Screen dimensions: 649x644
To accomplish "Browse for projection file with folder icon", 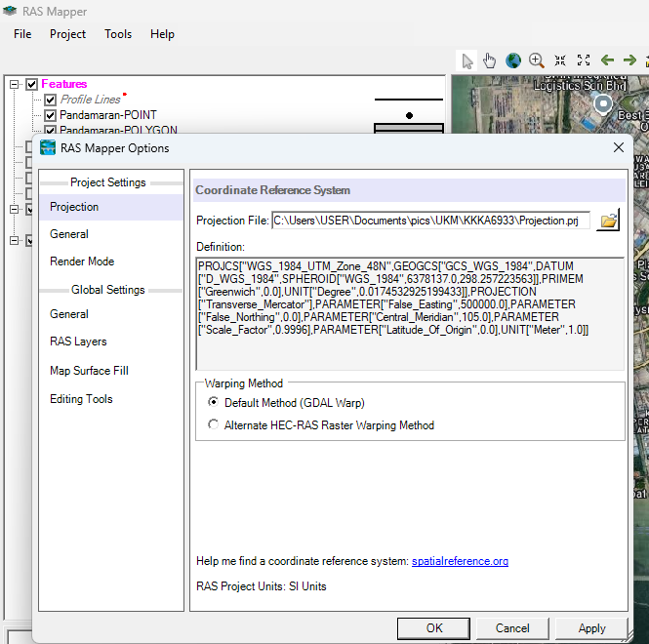I will tap(608, 220).
